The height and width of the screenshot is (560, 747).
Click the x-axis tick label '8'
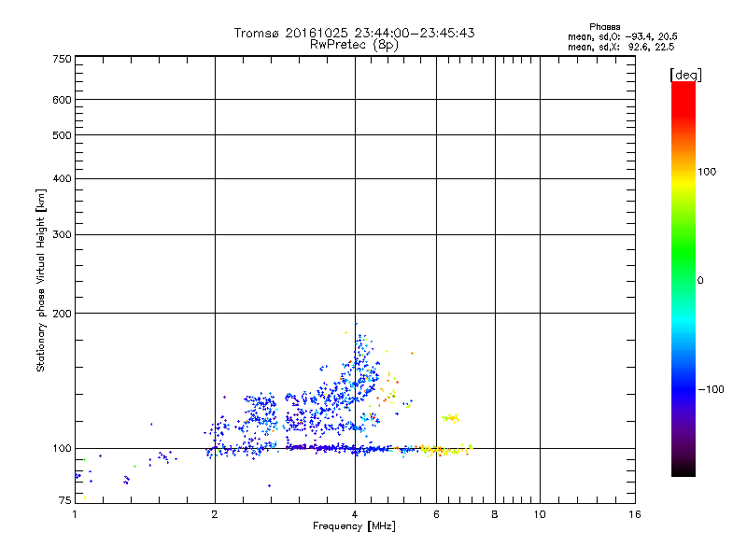click(x=495, y=514)
